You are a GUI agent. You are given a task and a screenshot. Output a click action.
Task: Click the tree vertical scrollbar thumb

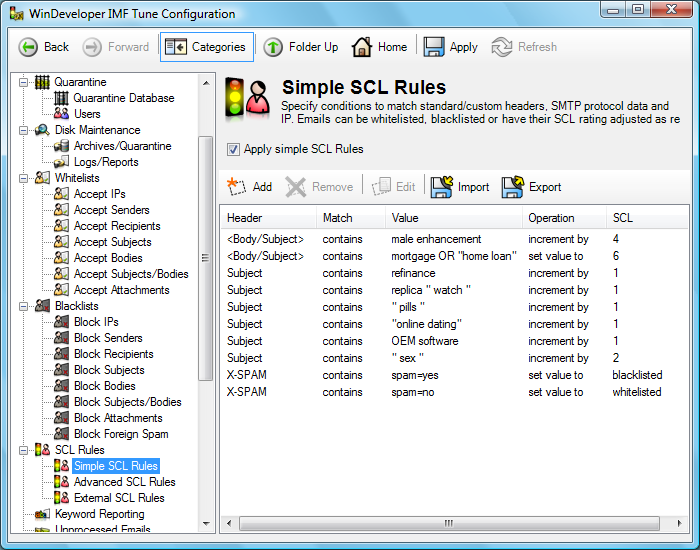pos(205,258)
